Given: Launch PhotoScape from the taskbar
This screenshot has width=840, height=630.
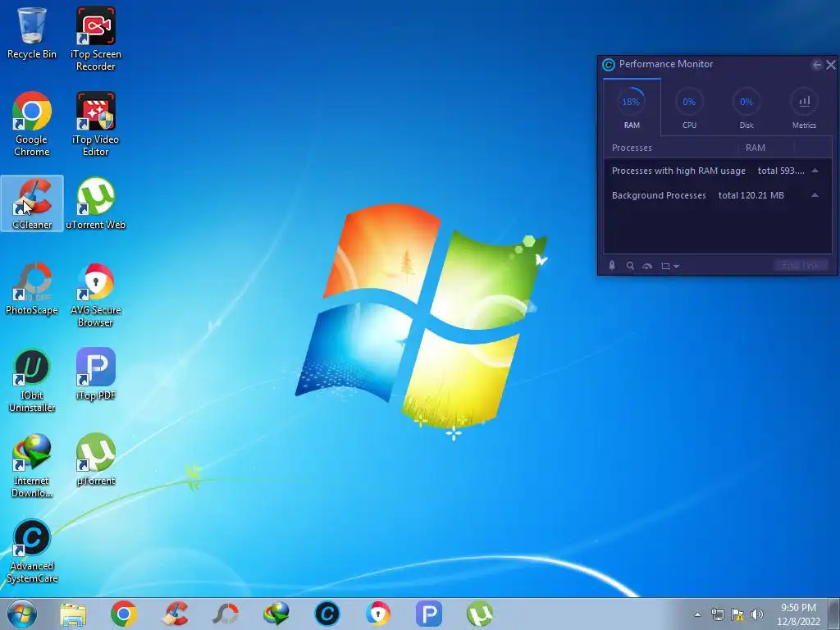Looking at the screenshot, I should tap(226, 614).
